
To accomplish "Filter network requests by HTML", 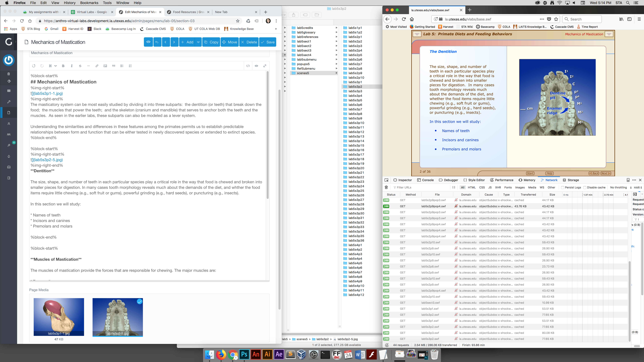I will (x=472, y=187).
